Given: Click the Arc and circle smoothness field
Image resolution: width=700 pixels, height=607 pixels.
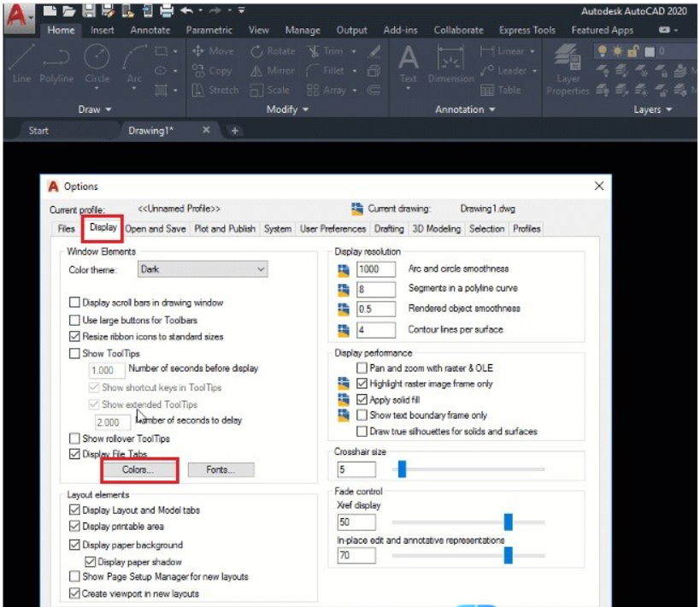Looking at the screenshot, I should coord(376,269).
